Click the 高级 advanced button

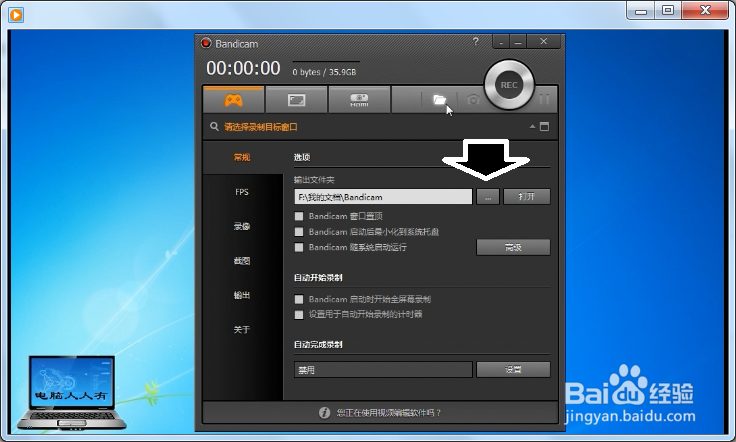click(513, 247)
